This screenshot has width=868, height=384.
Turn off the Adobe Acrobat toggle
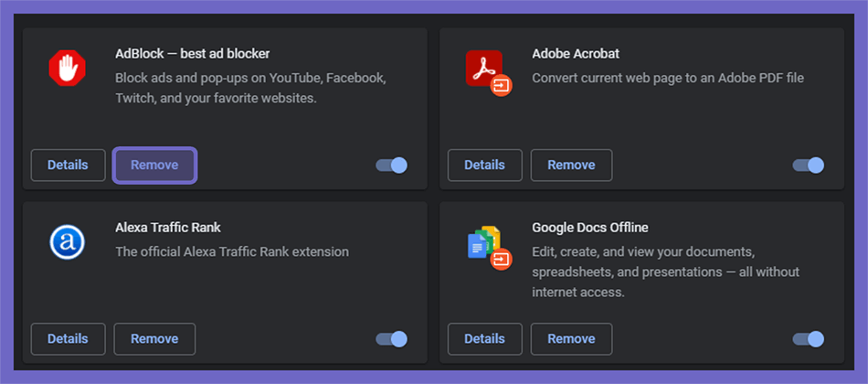coord(809,165)
